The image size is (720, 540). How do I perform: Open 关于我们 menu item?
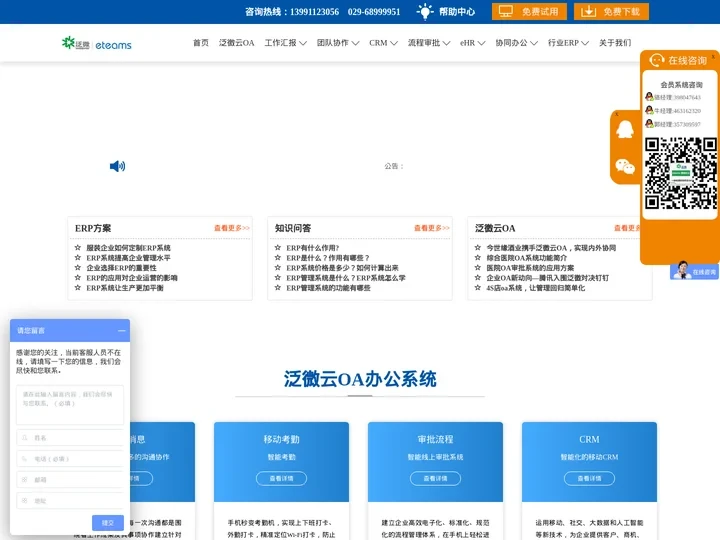point(615,43)
